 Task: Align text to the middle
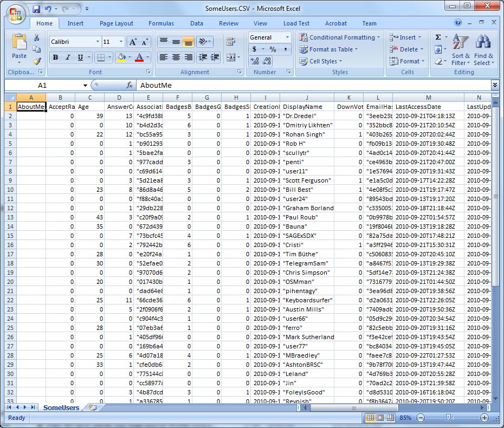pyautogui.click(x=176, y=42)
